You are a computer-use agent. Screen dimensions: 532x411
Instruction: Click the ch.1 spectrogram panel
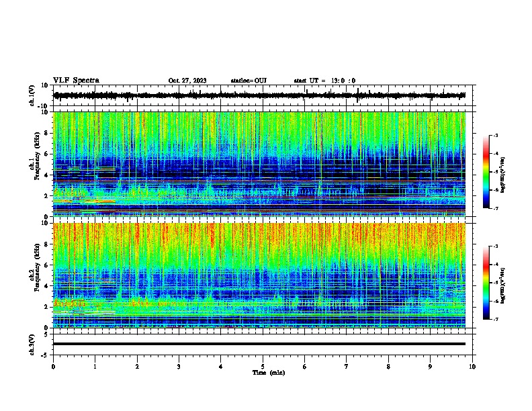[259, 164]
